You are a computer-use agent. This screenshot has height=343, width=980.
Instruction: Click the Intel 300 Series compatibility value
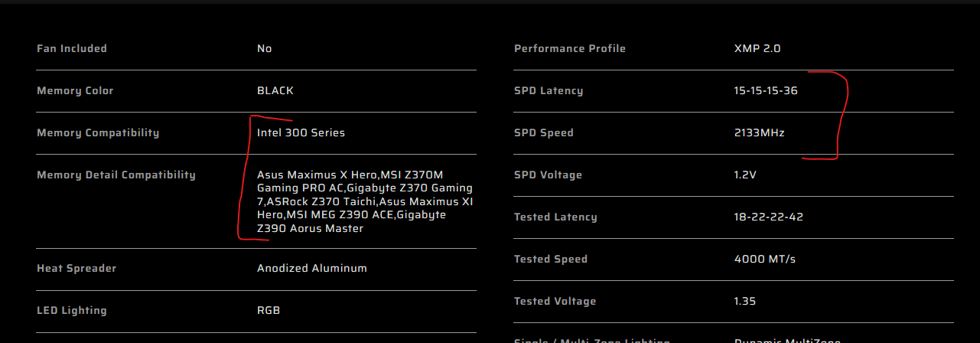pyautogui.click(x=301, y=132)
